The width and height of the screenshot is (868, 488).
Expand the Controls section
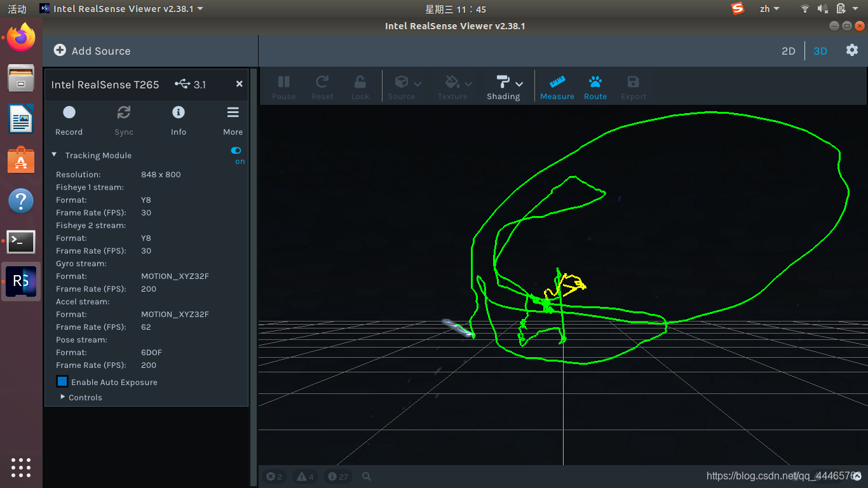(63, 396)
